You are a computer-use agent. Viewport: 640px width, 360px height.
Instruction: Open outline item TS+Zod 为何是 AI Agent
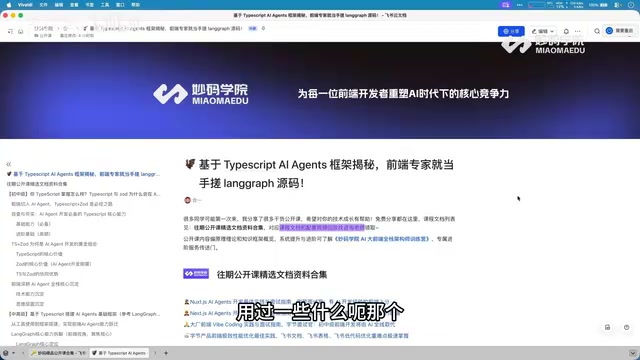(54, 244)
